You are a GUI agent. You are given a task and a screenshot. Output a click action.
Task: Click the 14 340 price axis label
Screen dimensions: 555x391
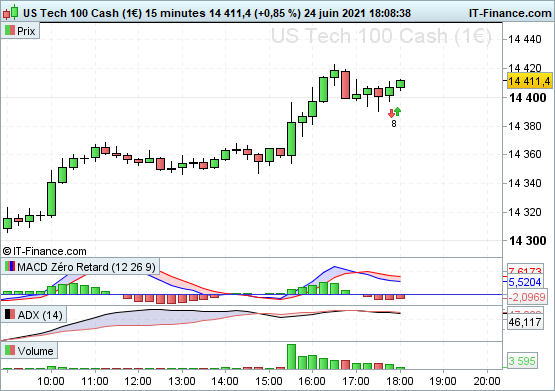pos(525,183)
